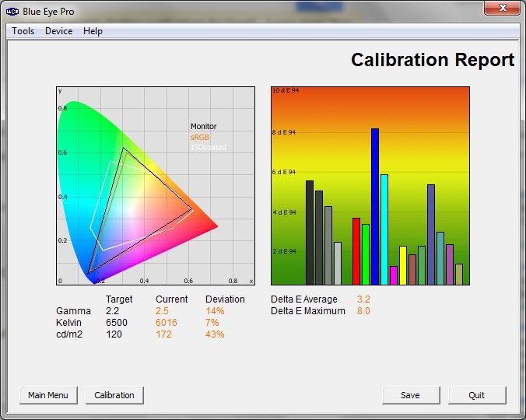The height and width of the screenshot is (420, 526).
Task: Click the Kelvin target value 6500
Action: tap(117, 323)
